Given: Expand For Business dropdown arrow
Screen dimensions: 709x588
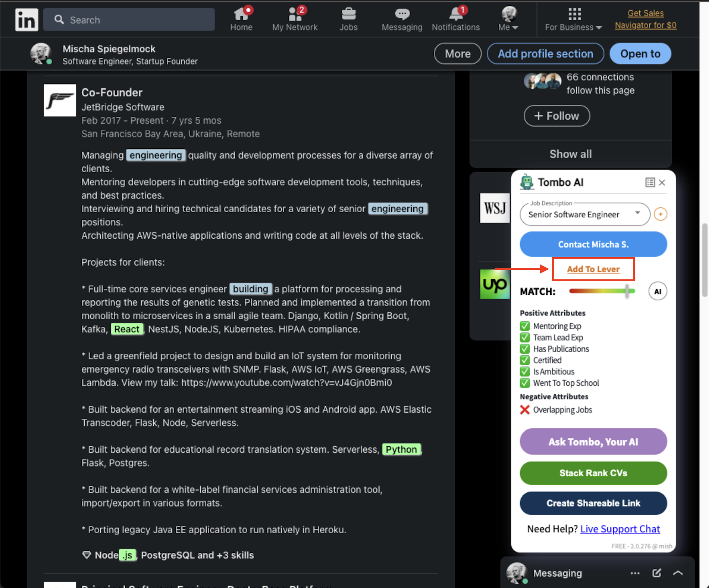Looking at the screenshot, I should [x=599, y=28].
